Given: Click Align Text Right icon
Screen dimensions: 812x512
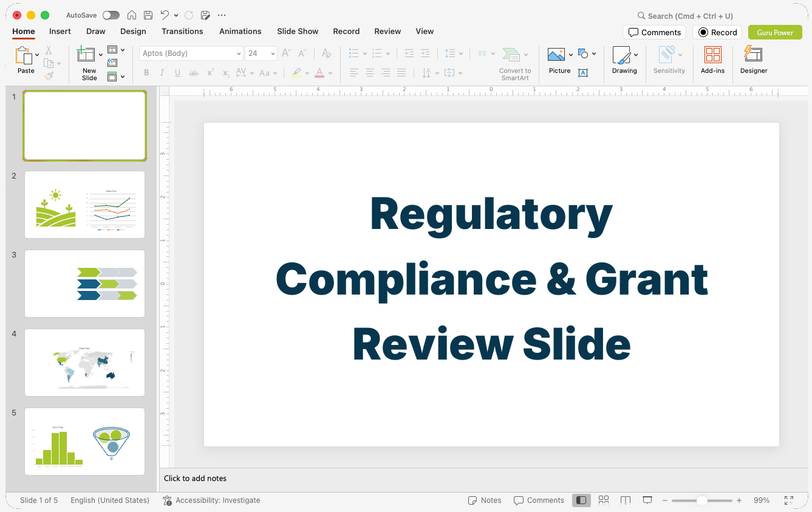Looking at the screenshot, I should click(386, 73).
